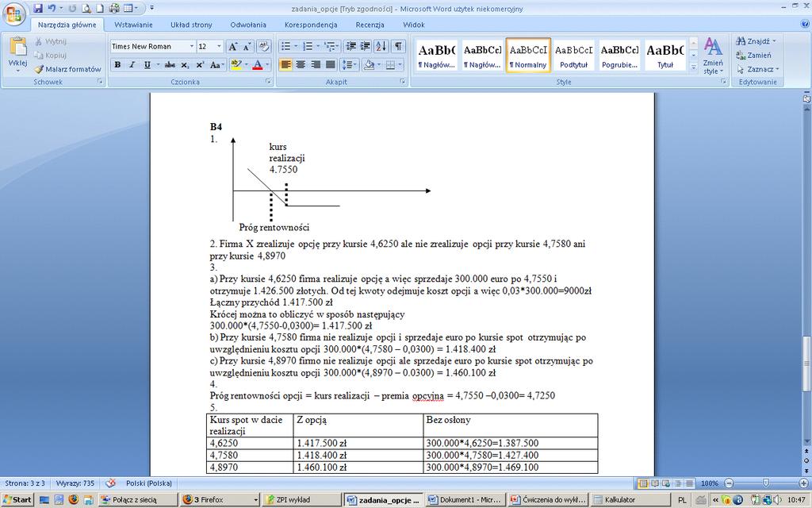812x508 pixels.
Task: Apply the Normalny style
Action: (x=527, y=55)
